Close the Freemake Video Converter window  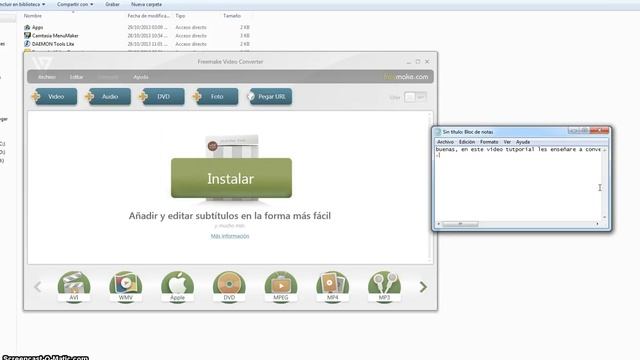(x=427, y=62)
